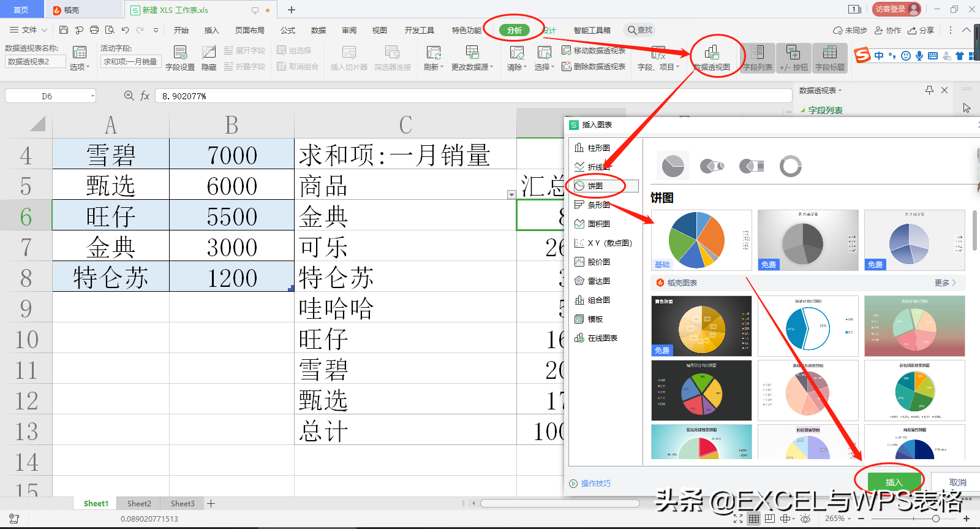Toggle +/- 按钮 display
Image resolution: width=980 pixels, height=529 pixels.
794,59
